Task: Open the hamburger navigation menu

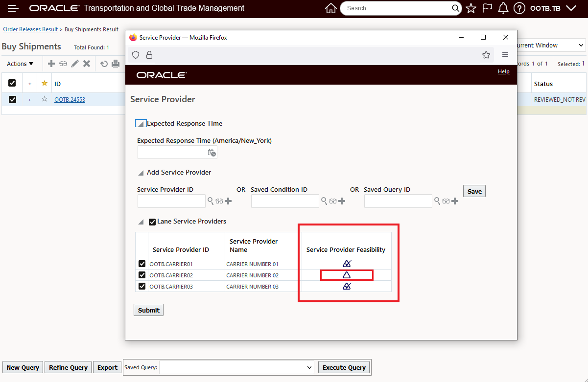Action: (x=13, y=8)
